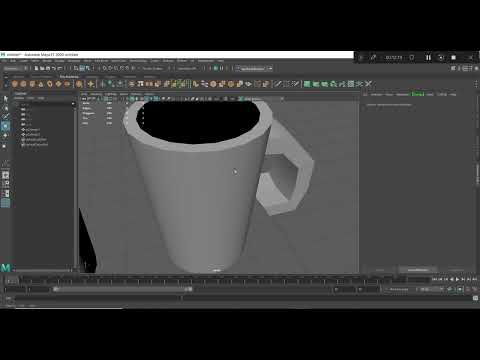Click the Load Attributes button at panel bottom
The image size is (480, 360).
(418, 269)
